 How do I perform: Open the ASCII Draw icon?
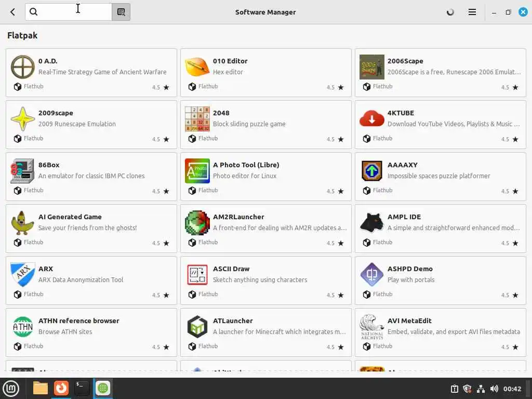197,275
